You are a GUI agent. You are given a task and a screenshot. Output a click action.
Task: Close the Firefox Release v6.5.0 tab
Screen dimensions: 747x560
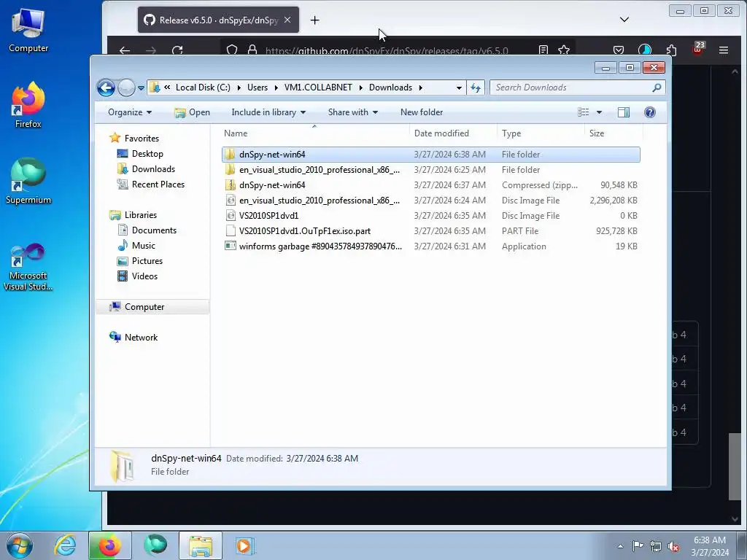coord(287,20)
